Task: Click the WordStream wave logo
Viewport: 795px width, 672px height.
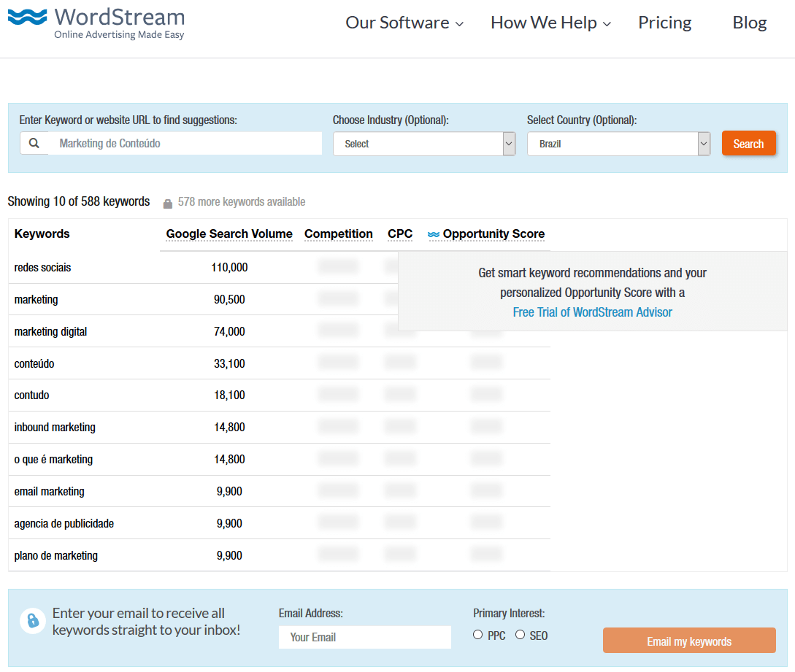Action: tap(28, 18)
